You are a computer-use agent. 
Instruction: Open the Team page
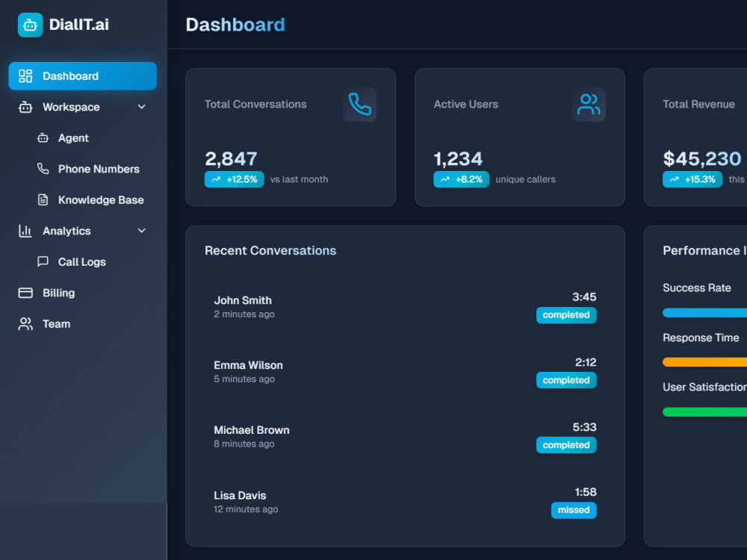click(x=82, y=324)
